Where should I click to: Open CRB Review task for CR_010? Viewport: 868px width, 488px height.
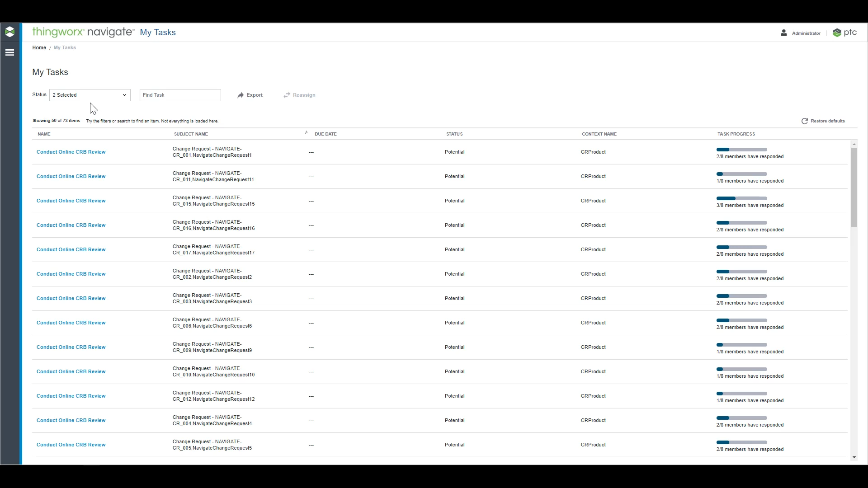71,372
